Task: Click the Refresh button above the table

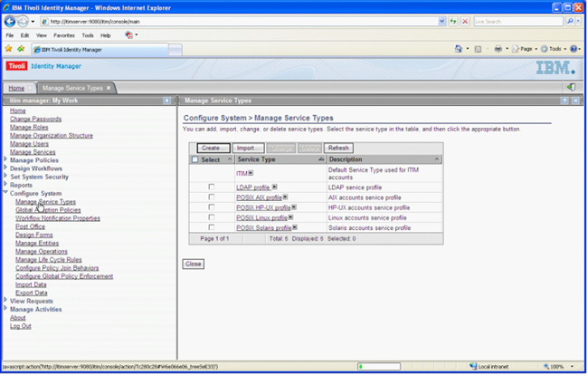Action: 338,148
